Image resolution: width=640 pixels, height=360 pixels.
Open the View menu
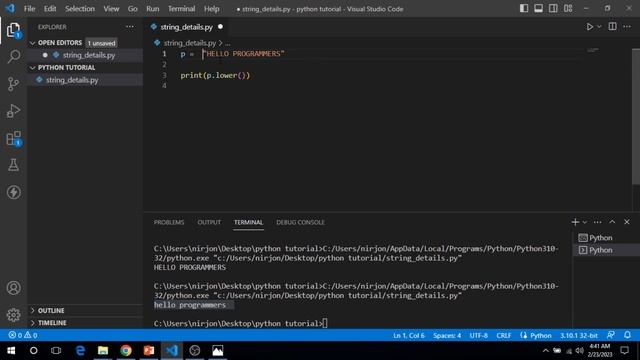[x=111, y=9]
